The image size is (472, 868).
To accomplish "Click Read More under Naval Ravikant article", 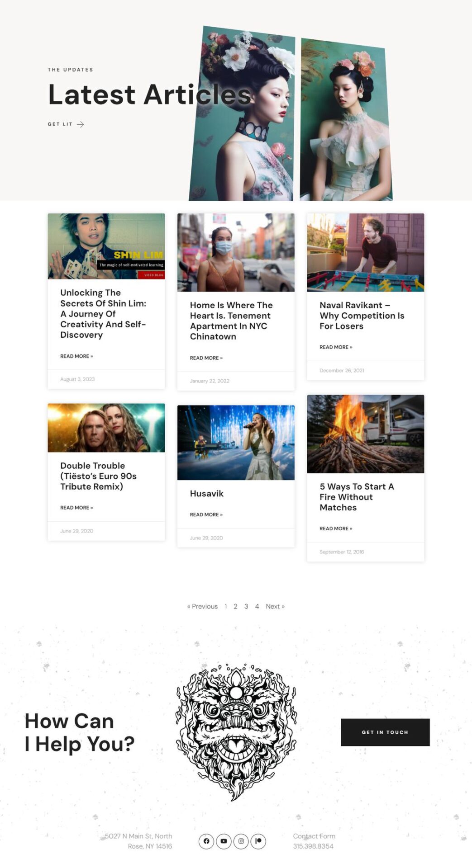I will (336, 347).
